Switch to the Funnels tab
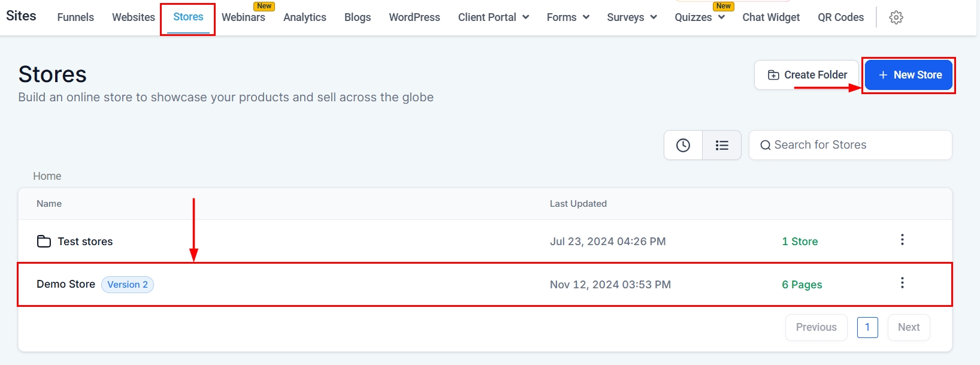 pyautogui.click(x=75, y=17)
